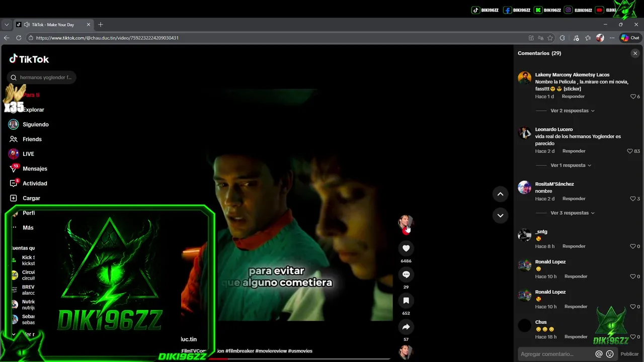Screen dimensions: 644x362
Task: Open Cargar upload page
Action: pyautogui.click(x=25, y=198)
